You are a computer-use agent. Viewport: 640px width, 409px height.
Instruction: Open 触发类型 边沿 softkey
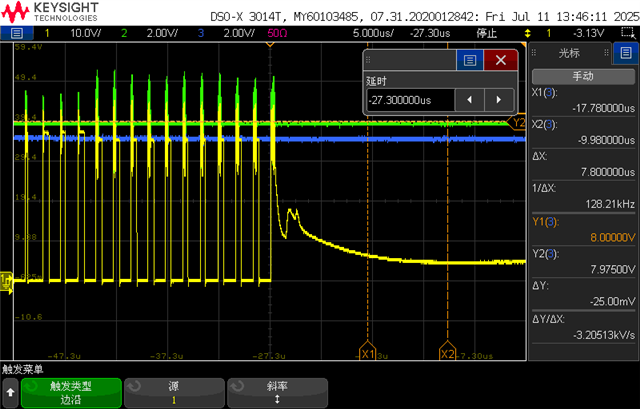tap(71, 393)
